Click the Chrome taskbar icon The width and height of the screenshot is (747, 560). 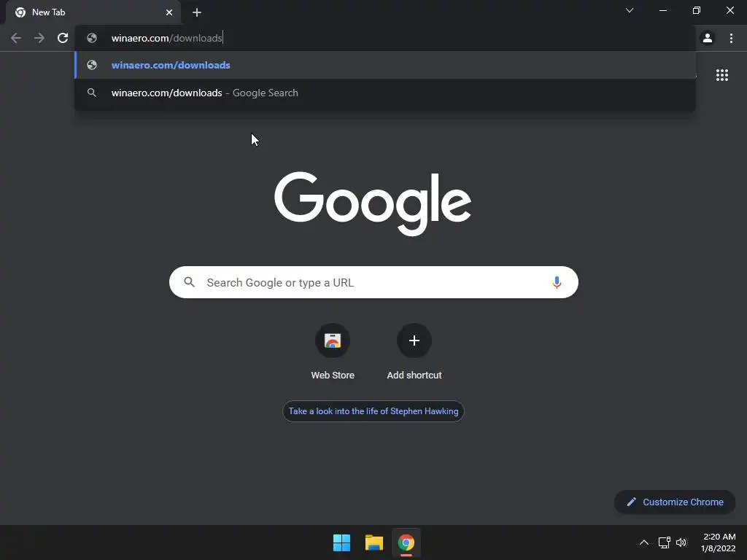coord(406,542)
